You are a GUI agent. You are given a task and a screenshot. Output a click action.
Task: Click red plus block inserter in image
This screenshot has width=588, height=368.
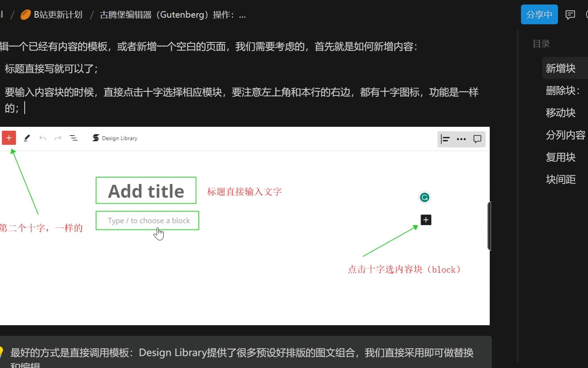pyautogui.click(x=9, y=138)
